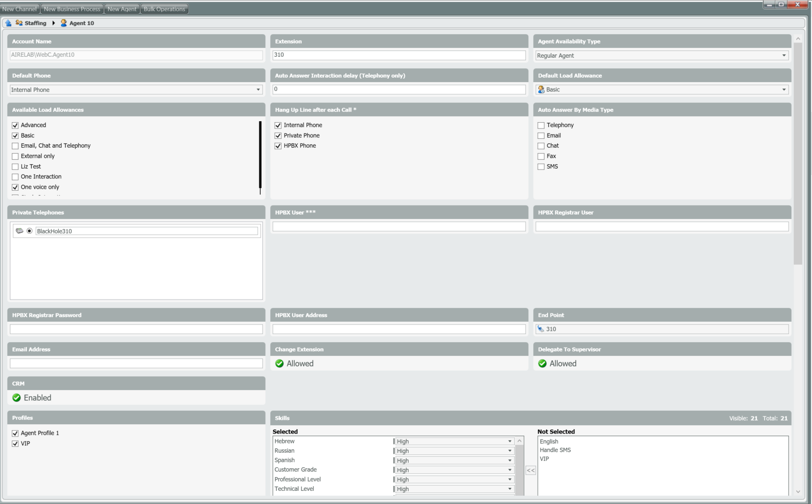
Task: Open the Agent Availability Type dropdown
Action: click(784, 56)
